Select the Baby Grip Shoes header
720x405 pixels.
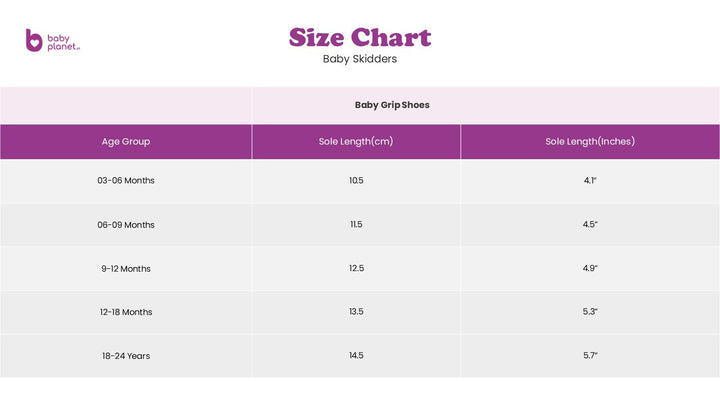392,105
